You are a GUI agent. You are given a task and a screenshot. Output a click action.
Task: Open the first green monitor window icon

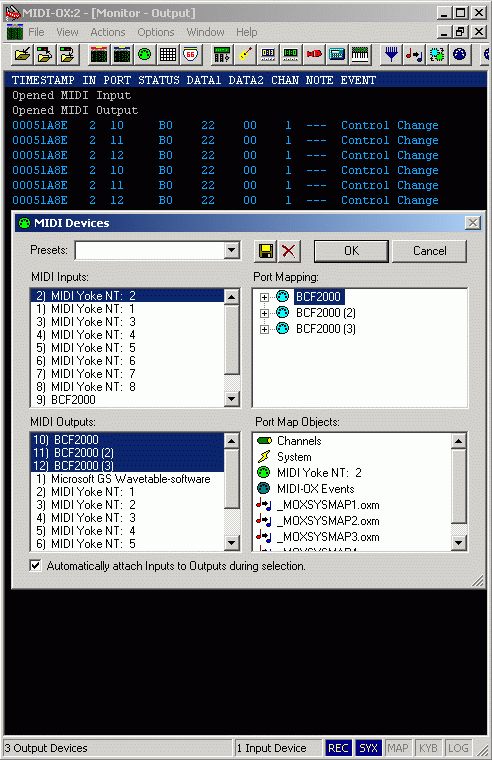99,54
